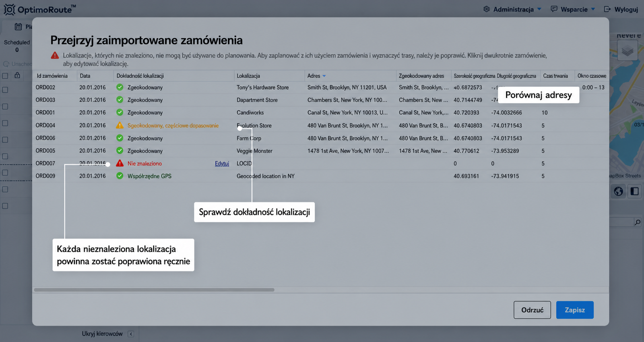Select the ORD005 order ID cell
This screenshot has width=644, height=342.
(45, 151)
